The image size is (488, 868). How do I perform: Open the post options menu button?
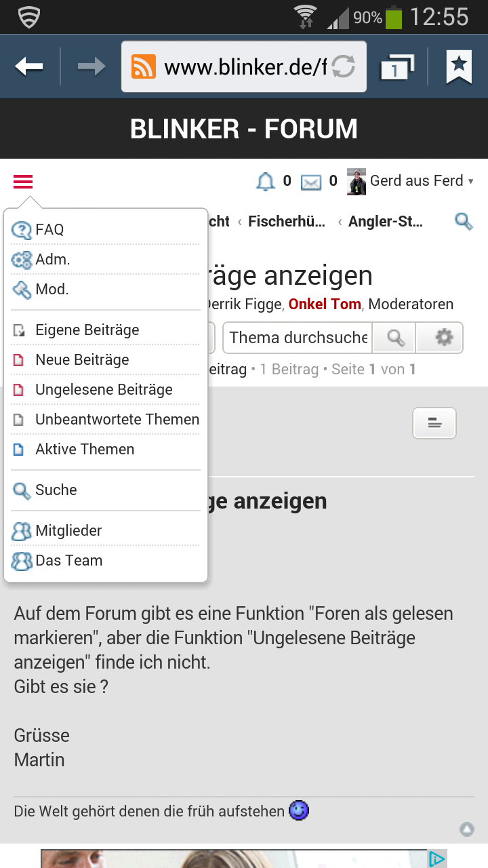point(434,423)
